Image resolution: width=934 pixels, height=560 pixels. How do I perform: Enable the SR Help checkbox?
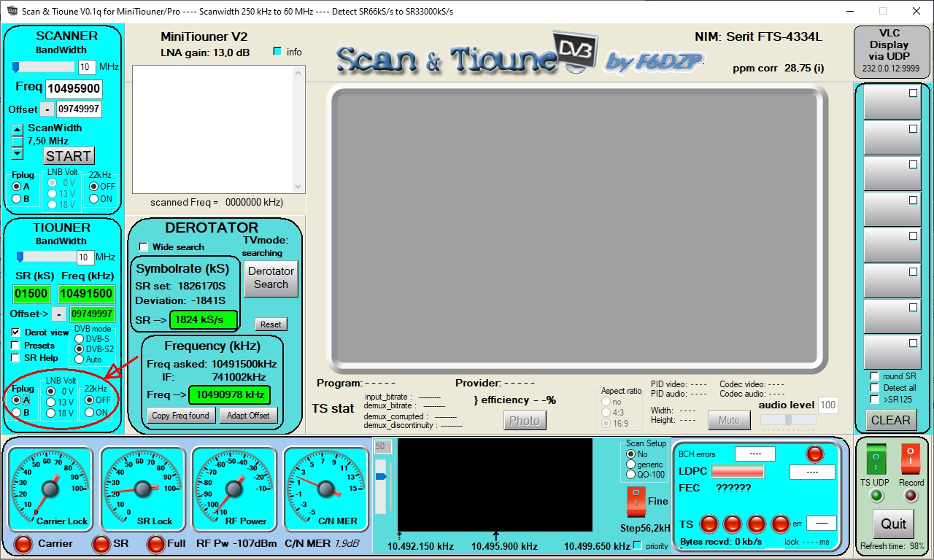coord(15,357)
